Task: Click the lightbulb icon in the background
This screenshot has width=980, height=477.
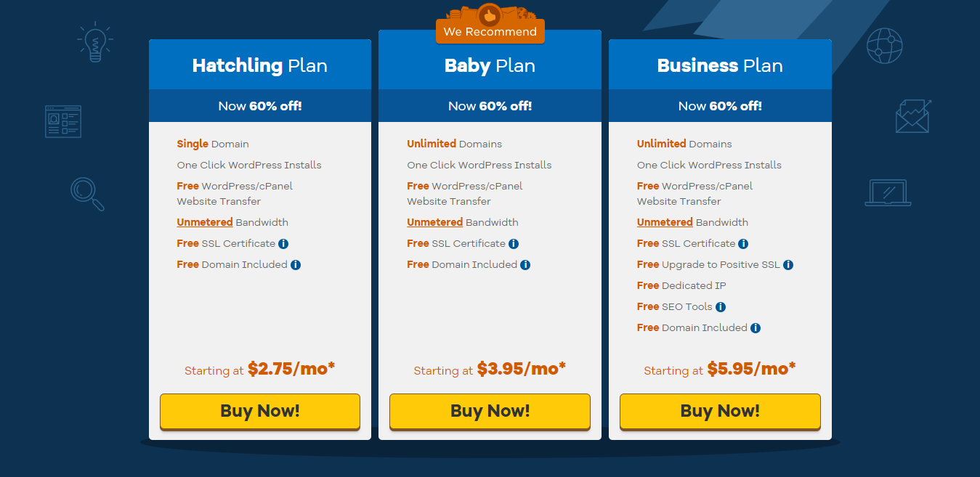Action: (x=95, y=42)
